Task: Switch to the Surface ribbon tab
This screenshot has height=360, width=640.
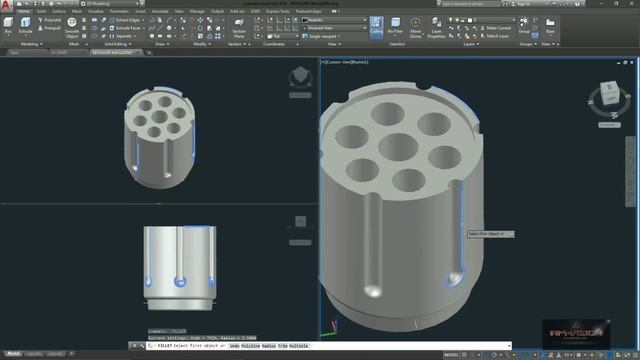Action: coord(59,11)
